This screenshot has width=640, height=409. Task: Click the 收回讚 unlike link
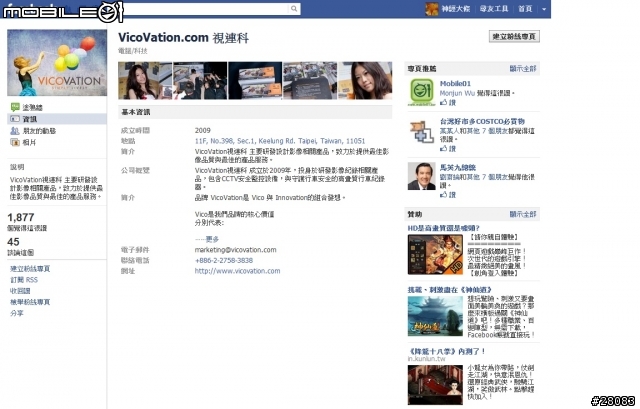(x=20, y=291)
